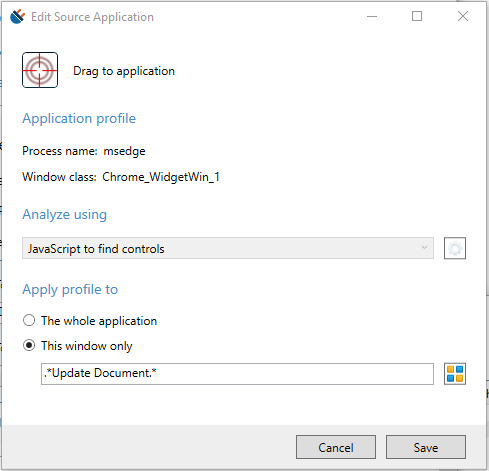Select This window only radio button
The width and height of the screenshot is (489, 471).
(29, 345)
